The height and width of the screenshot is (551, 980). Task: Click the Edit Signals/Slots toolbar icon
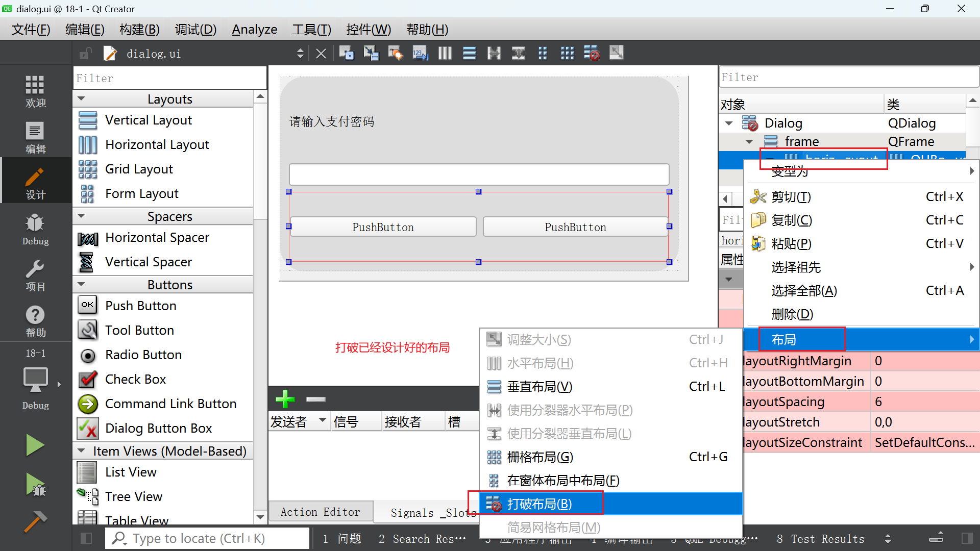tap(372, 53)
